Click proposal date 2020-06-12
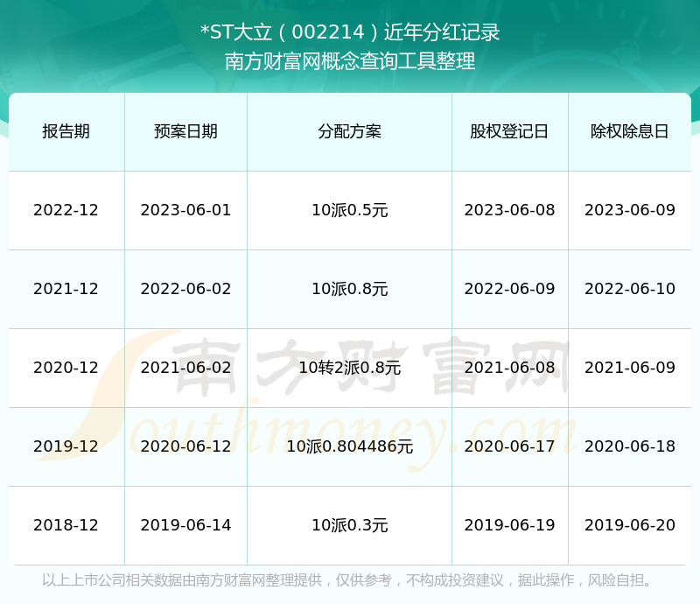700x604 pixels. 185,446
